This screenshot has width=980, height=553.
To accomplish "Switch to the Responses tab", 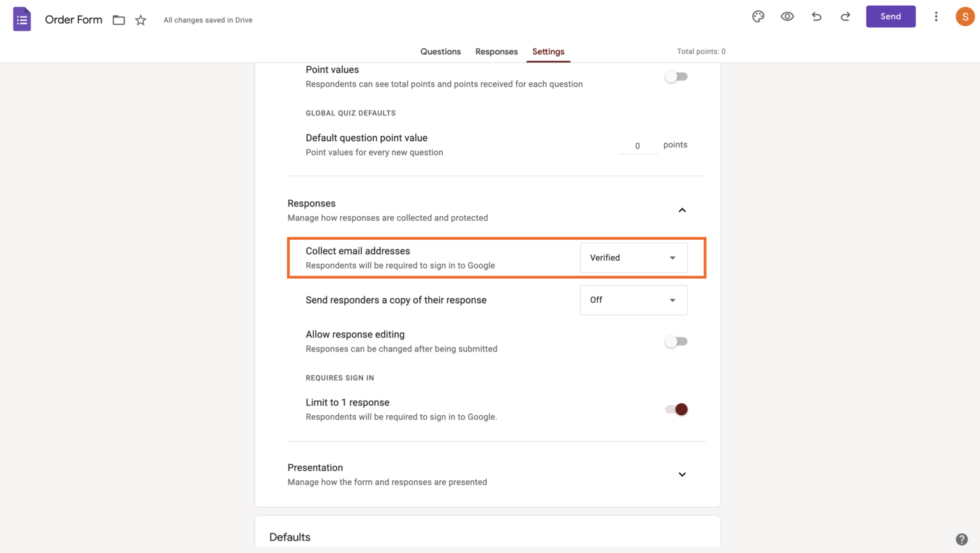I will click(496, 52).
